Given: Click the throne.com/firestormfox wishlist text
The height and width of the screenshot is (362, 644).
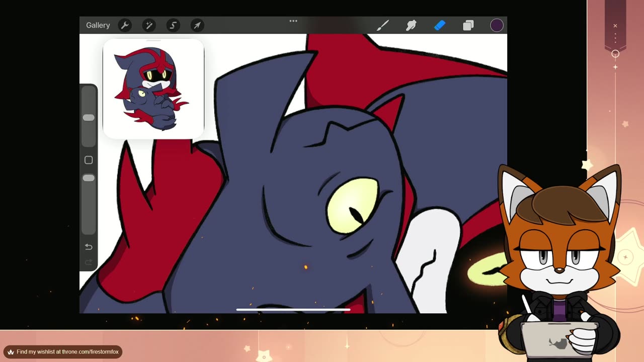Looking at the screenshot, I should 67,352.
